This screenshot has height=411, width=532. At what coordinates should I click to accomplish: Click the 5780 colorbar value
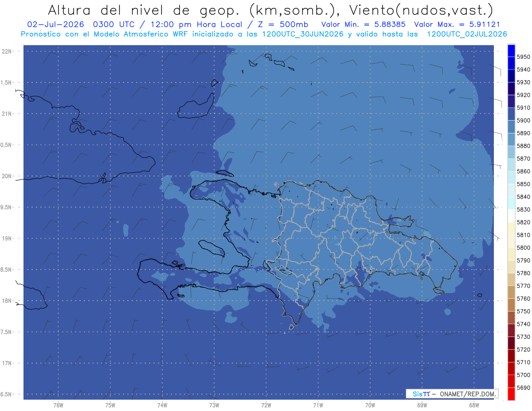(524, 273)
